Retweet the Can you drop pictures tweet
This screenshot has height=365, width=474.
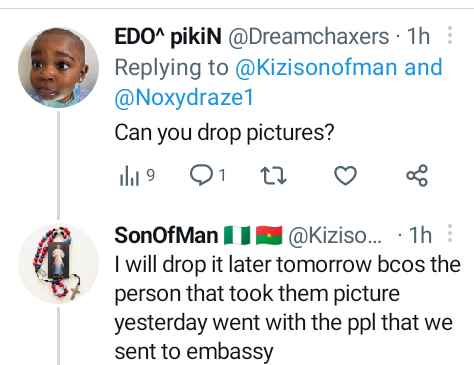(273, 176)
